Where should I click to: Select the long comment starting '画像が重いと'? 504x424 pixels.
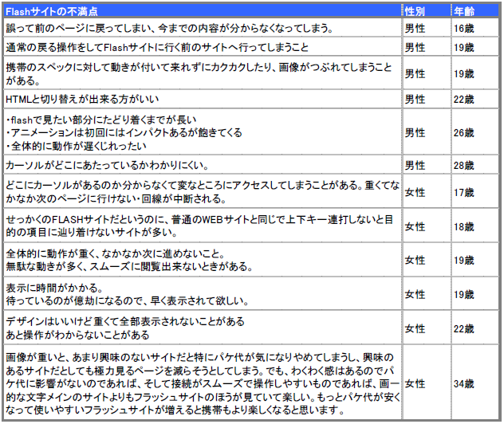pyautogui.click(x=199, y=383)
